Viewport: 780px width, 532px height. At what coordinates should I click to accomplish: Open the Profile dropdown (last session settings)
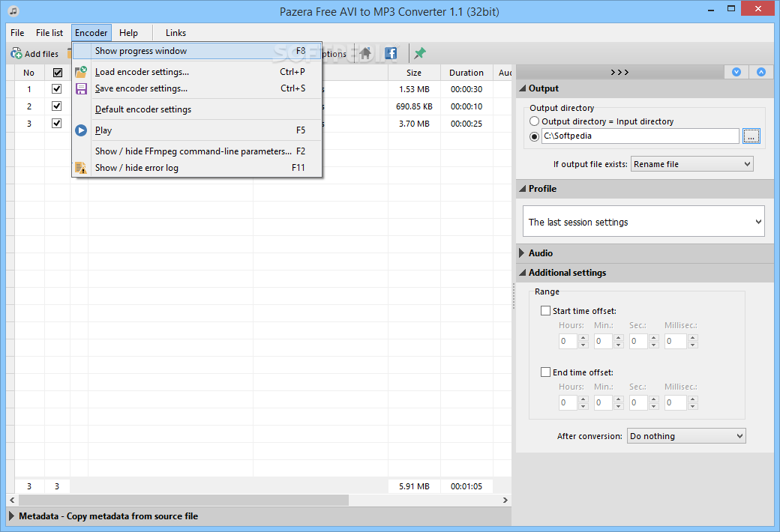[x=643, y=221]
